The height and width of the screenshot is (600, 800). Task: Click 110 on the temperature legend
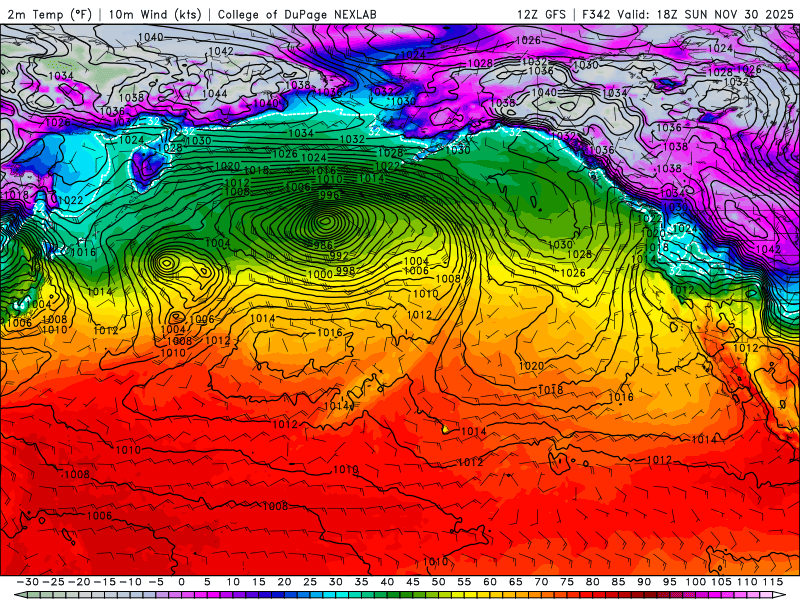tap(747, 582)
